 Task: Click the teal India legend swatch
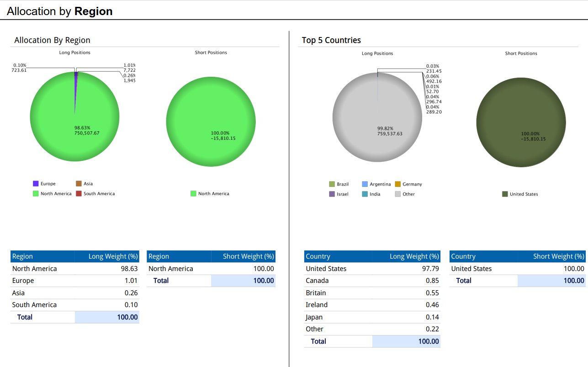(x=365, y=194)
